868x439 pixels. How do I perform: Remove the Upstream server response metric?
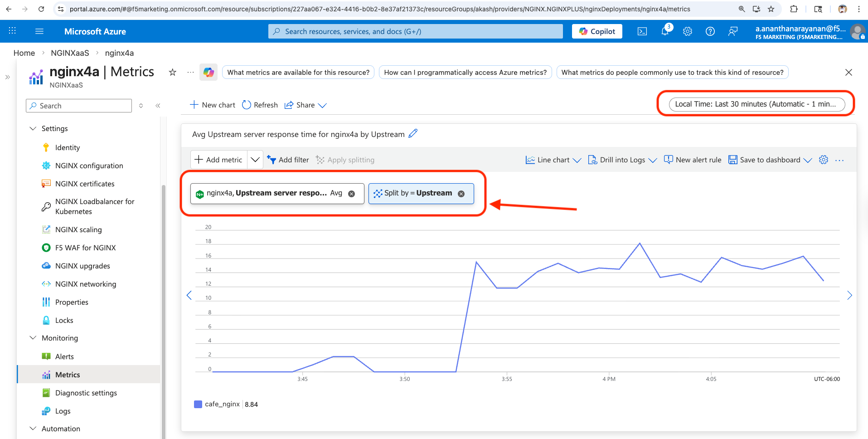click(x=351, y=194)
